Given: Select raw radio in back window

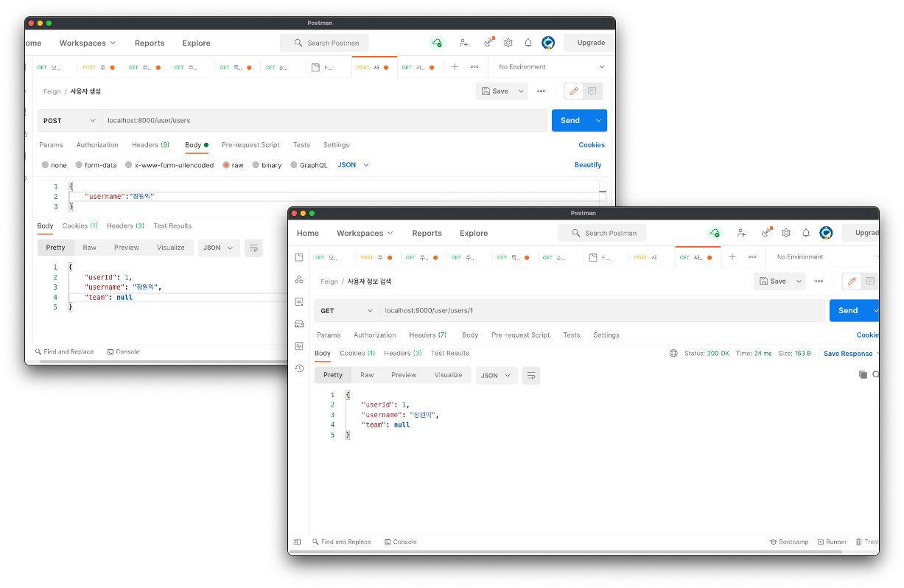Looking at the screenshot, I should click(x=226, y=165).
